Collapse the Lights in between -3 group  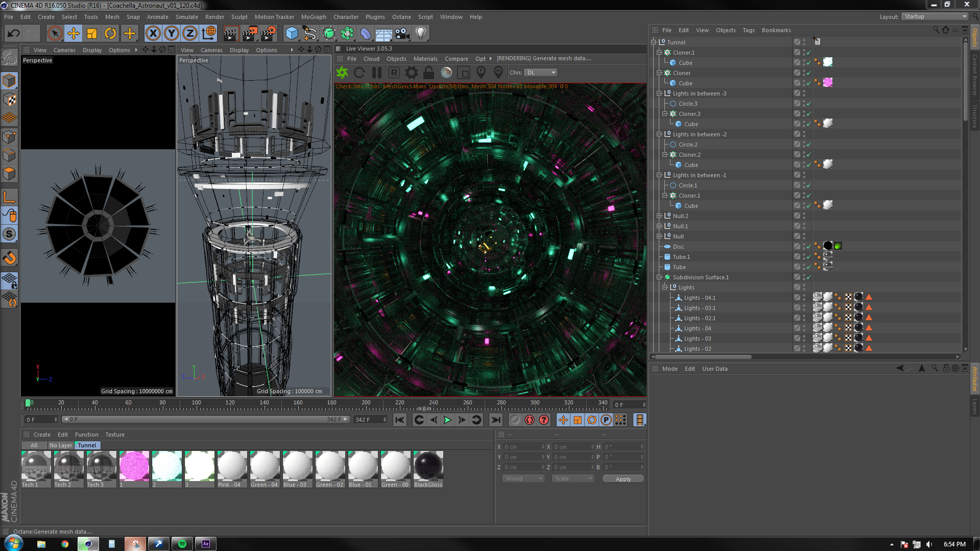tap(659, 93)
